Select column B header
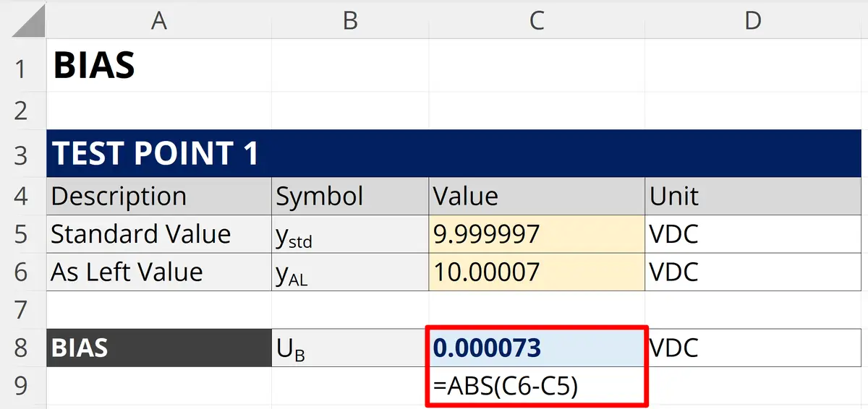868x409 pixels. click(x=350, y=20)
